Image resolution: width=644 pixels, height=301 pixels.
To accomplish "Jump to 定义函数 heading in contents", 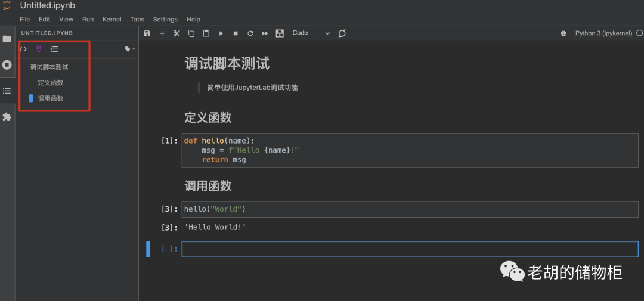I will click(50, 83).
